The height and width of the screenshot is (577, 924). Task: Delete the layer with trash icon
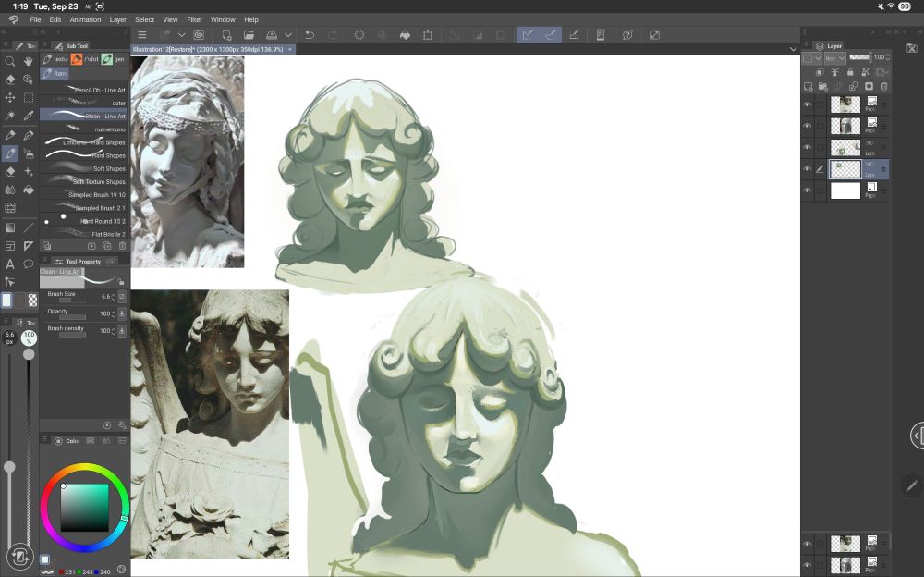883,86
